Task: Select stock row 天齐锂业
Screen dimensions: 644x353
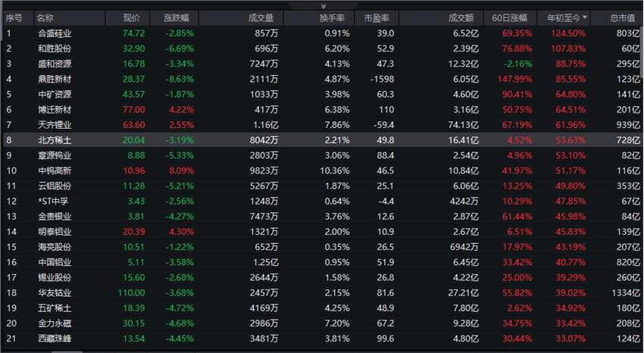Action: pos(321,125)
